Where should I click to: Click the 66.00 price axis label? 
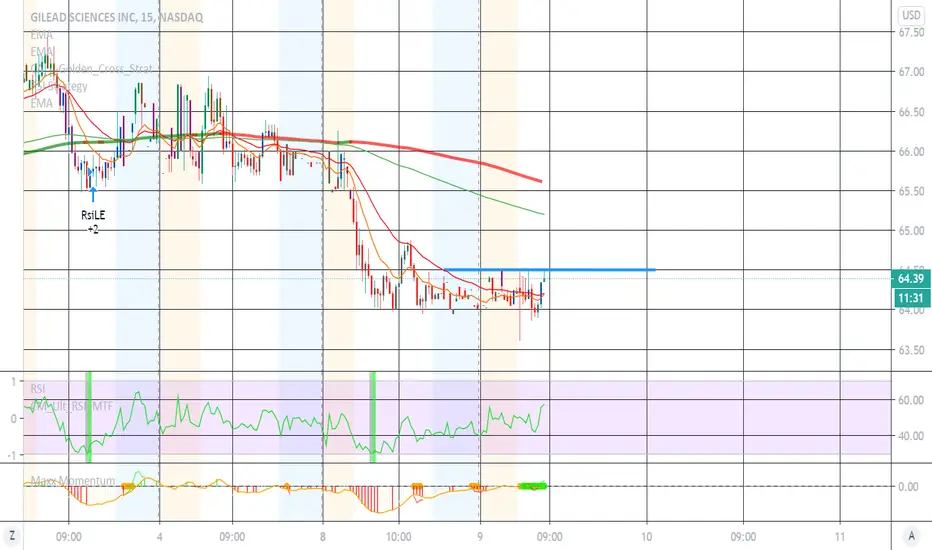[911, 152]
